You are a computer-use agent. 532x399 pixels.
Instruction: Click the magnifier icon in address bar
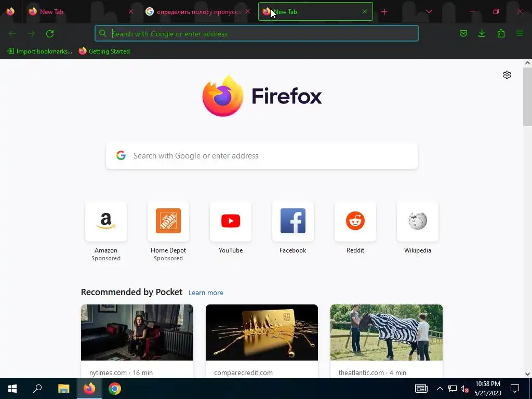tap(103, 33)
